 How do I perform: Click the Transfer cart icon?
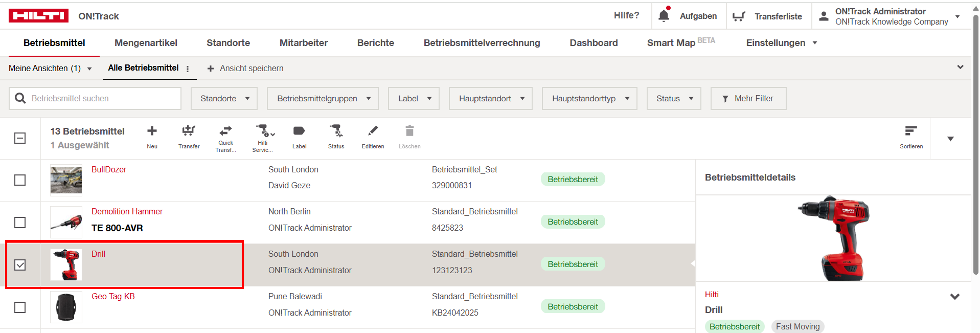(189, 131)
